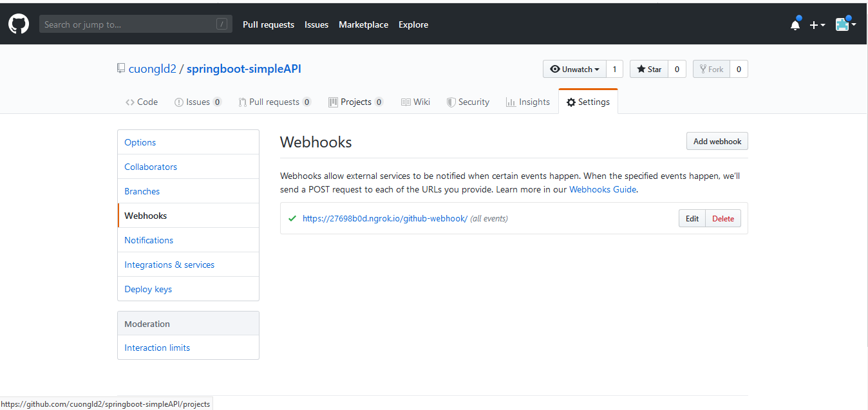The height and width of the screenshot is (410, 868).
Task: Open the user avatar profile menu
Action: (x=845, y=25)
